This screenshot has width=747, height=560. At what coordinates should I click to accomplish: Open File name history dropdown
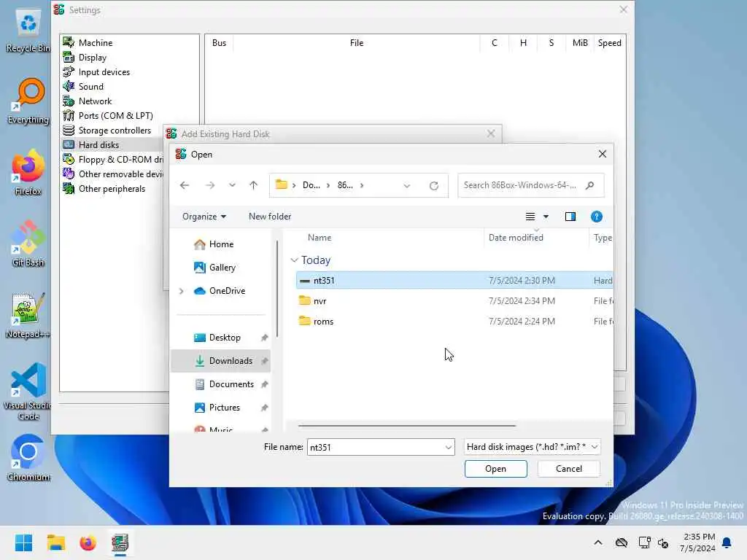tap(449, 447)
